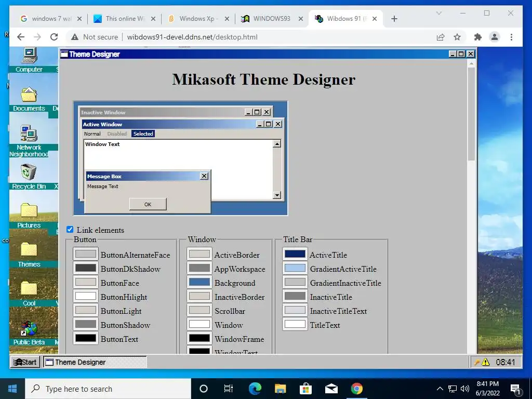Screen dimensions: 532x399
Task: Pick GradientActiveTitle color swatch
Action: pyautogui.click(x=295, y=268)
